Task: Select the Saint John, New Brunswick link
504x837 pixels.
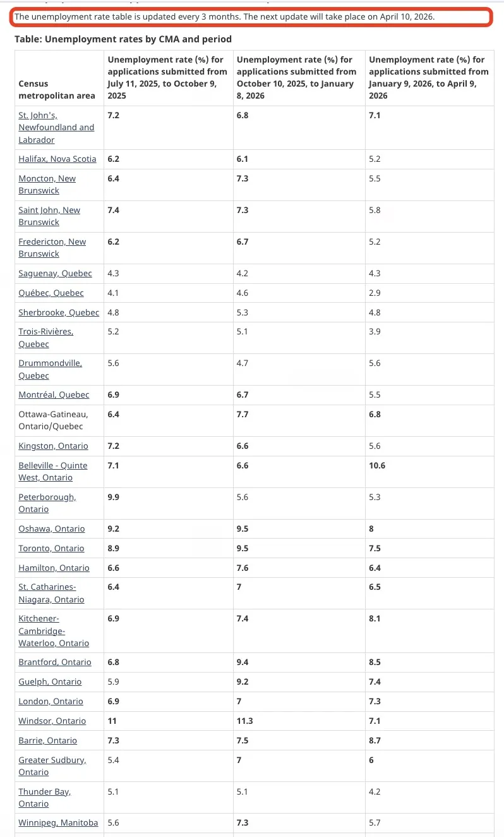Action: click(49, 216)
